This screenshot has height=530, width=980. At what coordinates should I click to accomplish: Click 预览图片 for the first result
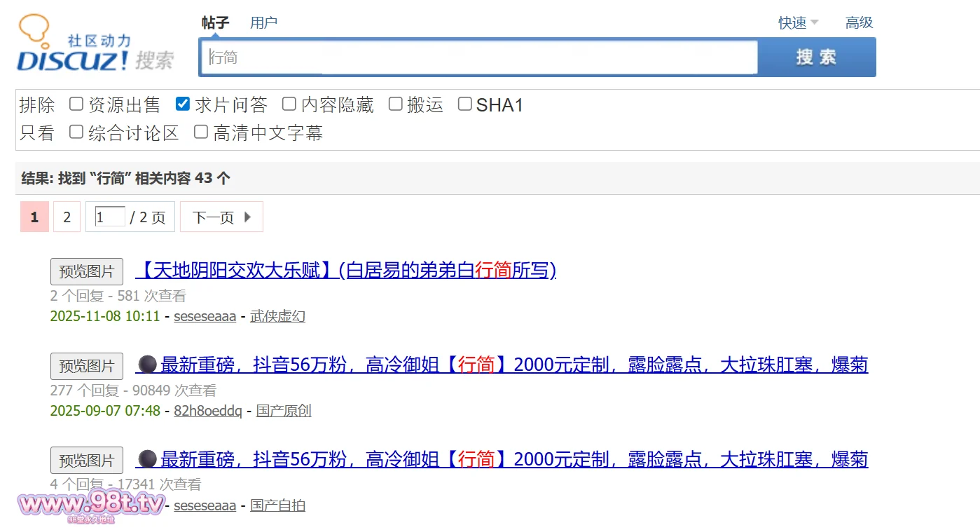click(87, 271)
